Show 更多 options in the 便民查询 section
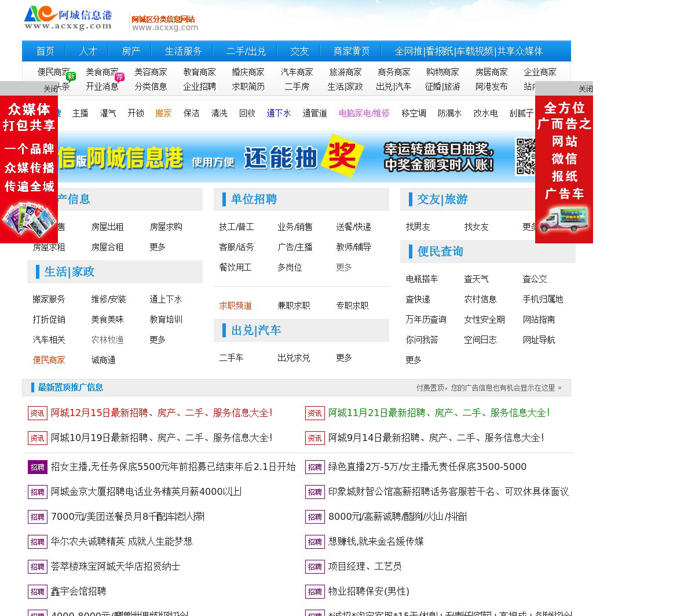695x616 pixels. (414, 360)
